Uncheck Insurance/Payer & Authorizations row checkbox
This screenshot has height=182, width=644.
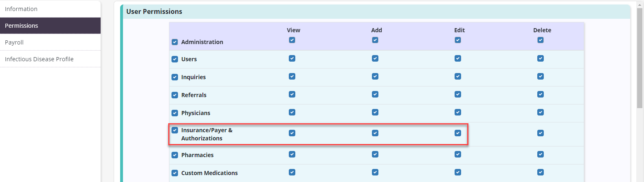[x=175, y=130]
